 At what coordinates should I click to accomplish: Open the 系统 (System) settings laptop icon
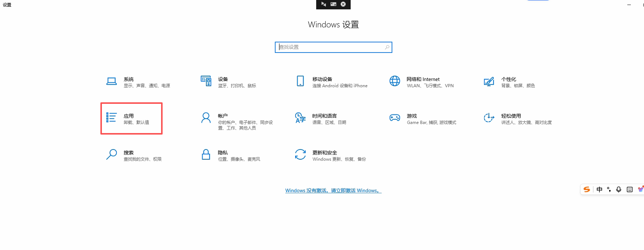tap(111, 81)
